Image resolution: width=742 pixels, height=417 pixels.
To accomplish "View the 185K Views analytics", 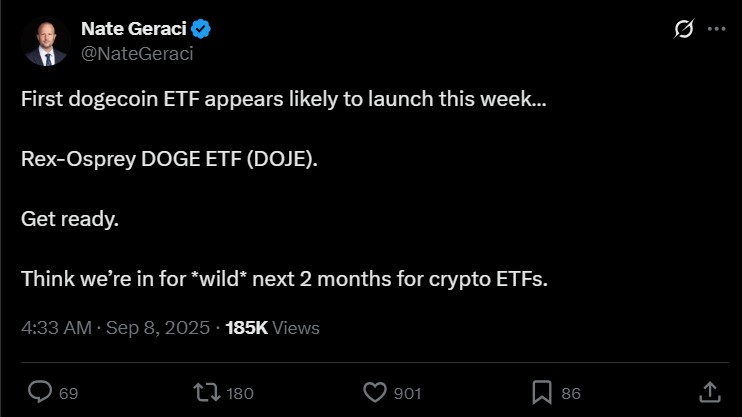I will click(273, 327).
